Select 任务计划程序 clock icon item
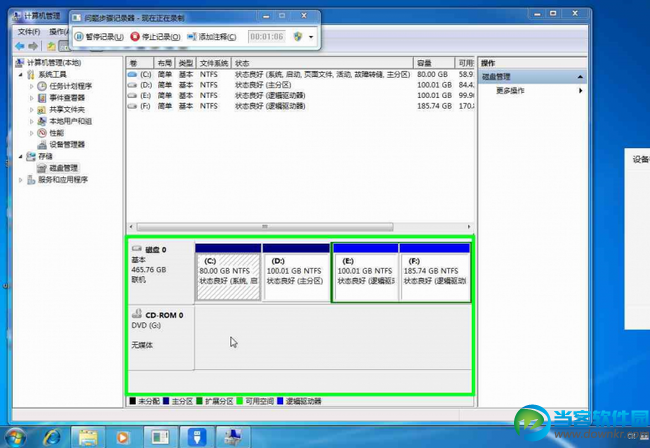 coord(42,86)
